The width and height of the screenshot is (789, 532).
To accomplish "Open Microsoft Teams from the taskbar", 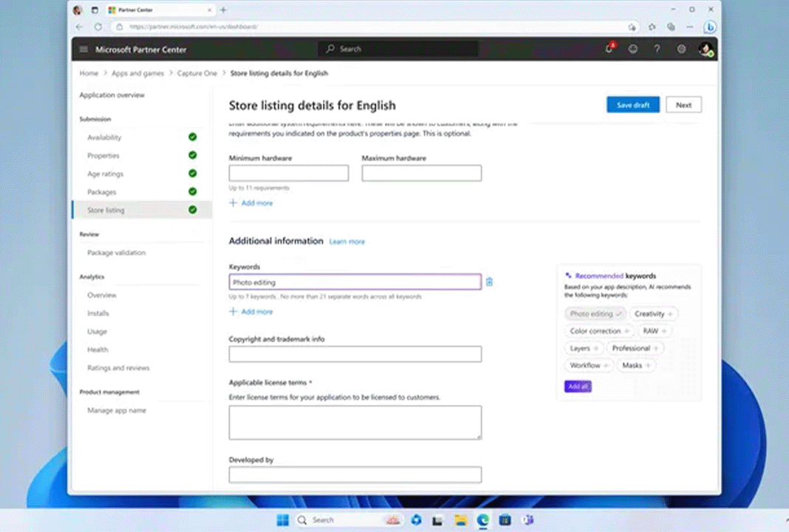I will coord(527,520).
